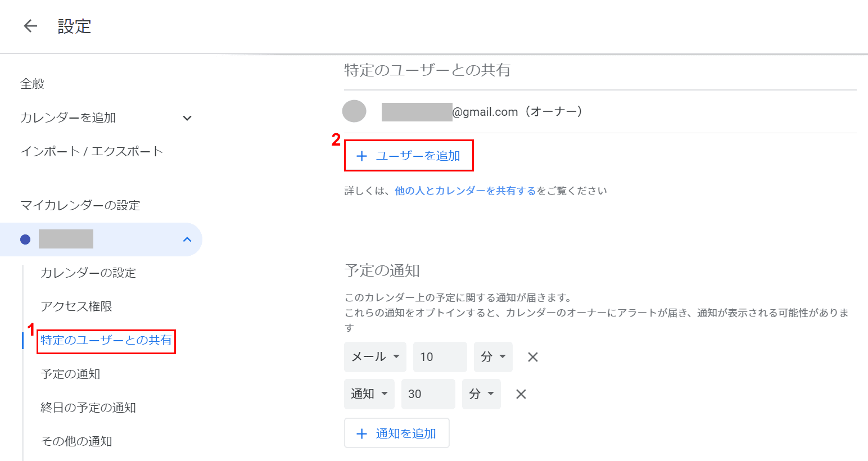Collapse the selected calendar settings list

coord(187,239)
